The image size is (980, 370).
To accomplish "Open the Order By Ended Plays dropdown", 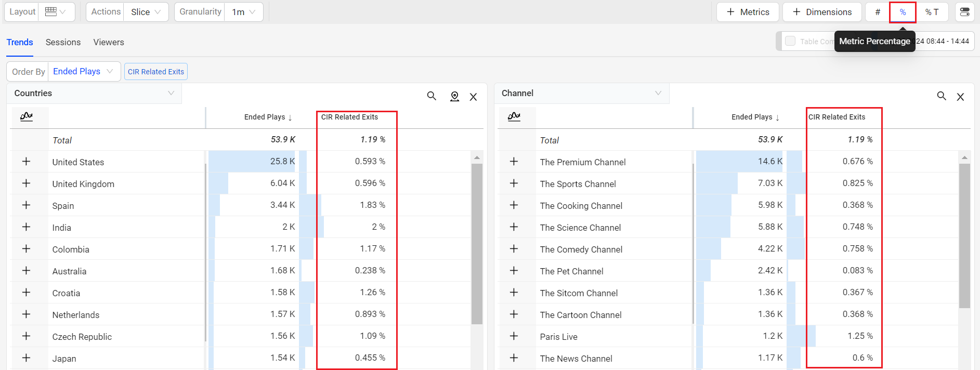I will click(83, 71).
